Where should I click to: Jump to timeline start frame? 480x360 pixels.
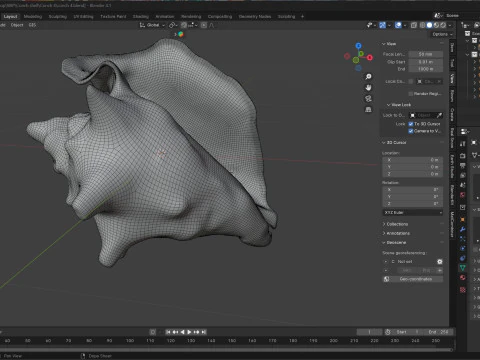tap(168, 332)
